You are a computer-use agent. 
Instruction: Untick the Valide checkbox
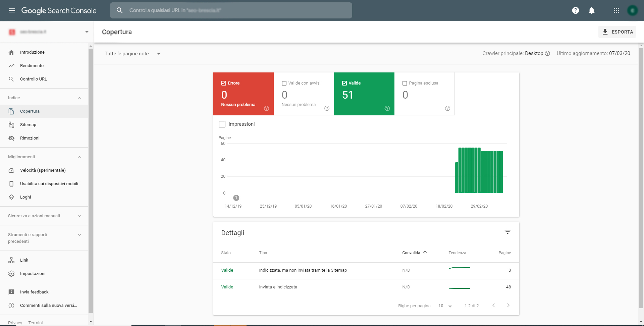coord(344,83)
